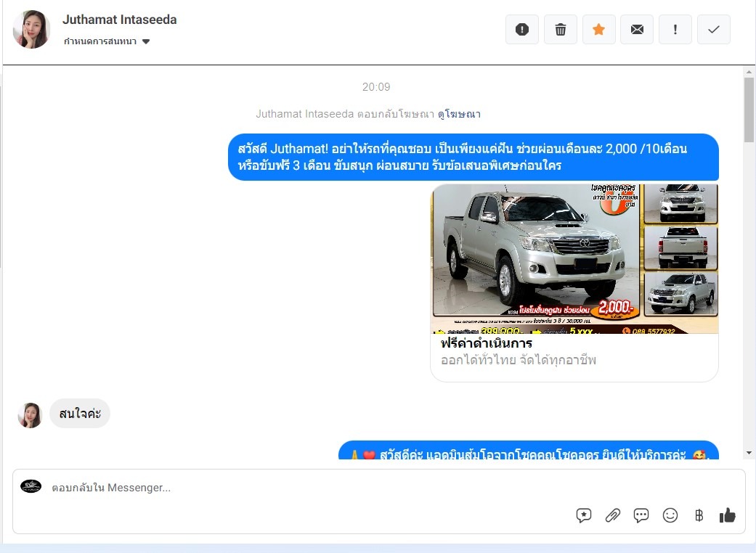
Task: Click the speech bubble with three dots icon
Action: click(641, 515)
